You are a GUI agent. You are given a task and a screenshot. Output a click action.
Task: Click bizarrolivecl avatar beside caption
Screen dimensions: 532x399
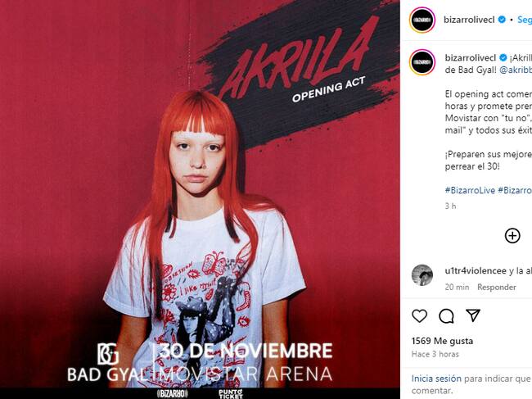(x=422, y=62)
